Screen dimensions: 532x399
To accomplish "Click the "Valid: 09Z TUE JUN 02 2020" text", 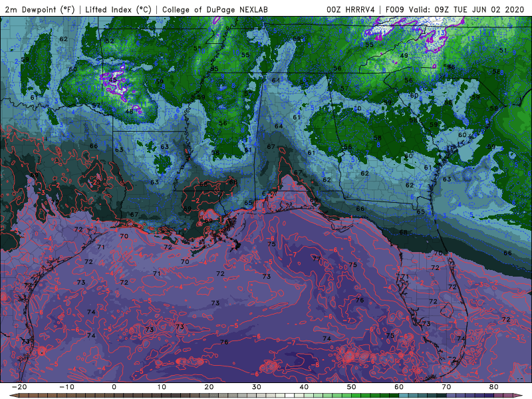I will click(x=467, y=9).
